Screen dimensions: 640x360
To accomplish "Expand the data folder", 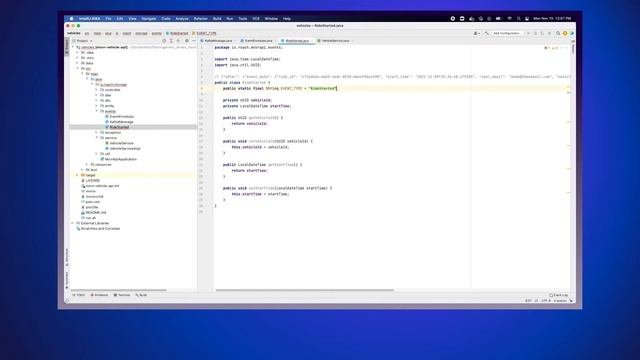I will [x=78, y=63].
